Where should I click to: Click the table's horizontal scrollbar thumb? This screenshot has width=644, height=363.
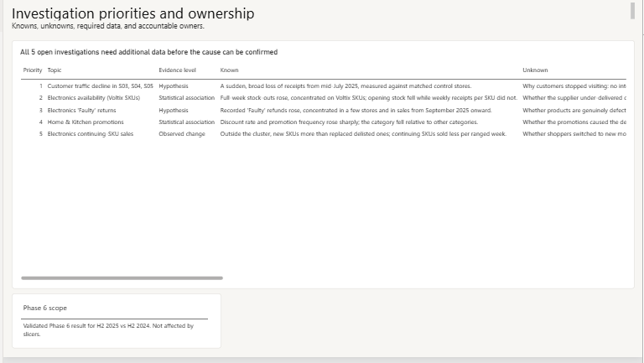click(122, 278)
